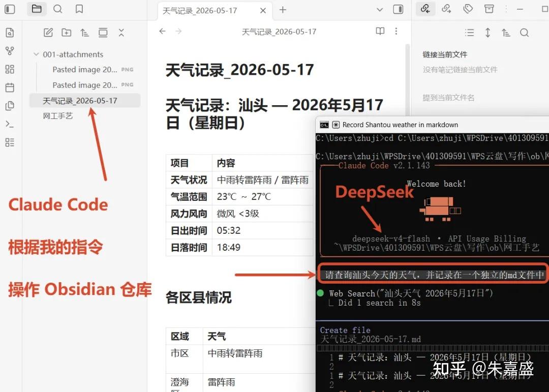Open the command palette icon

pos(10,124)
